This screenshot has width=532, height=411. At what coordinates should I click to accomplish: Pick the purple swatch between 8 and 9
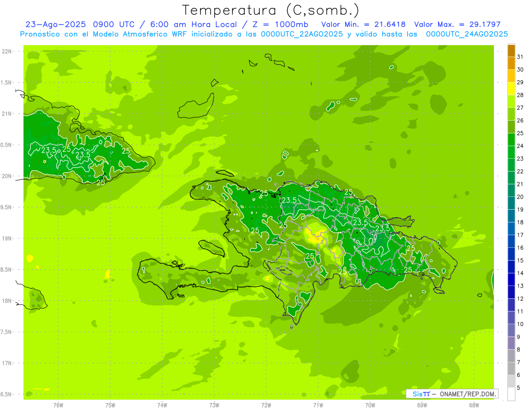pyautogui.click(x=511, y=343)
